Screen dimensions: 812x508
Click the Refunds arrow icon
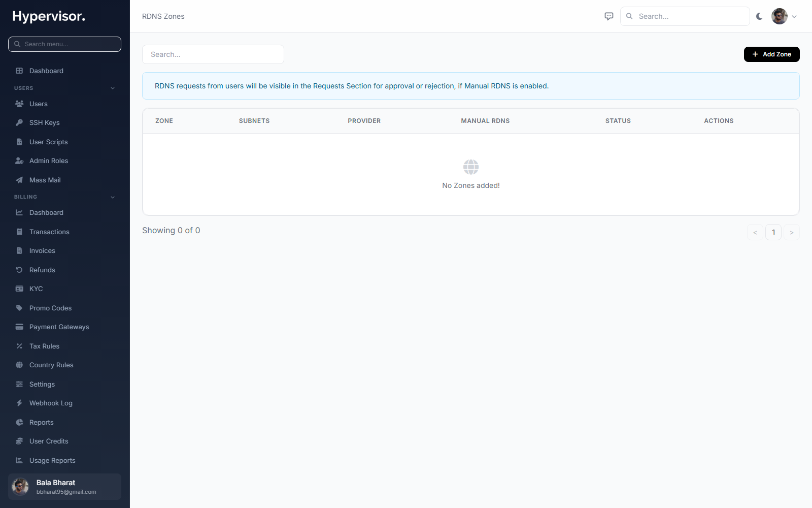pyautogui.click(x=19, y=270)
